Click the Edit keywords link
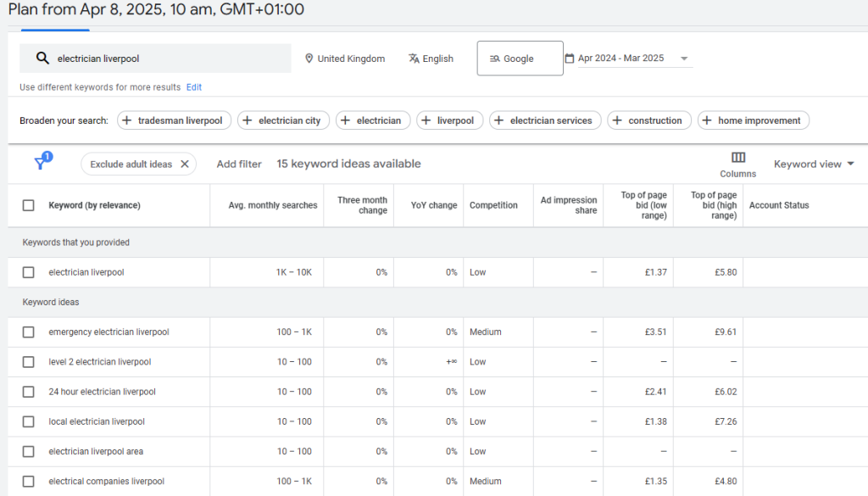 (194, 87)
